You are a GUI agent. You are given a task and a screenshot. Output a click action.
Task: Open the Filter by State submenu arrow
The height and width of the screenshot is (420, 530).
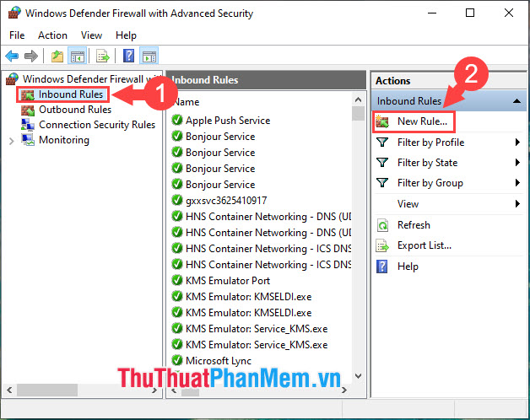pyautogui.click(x=517, y=163)
